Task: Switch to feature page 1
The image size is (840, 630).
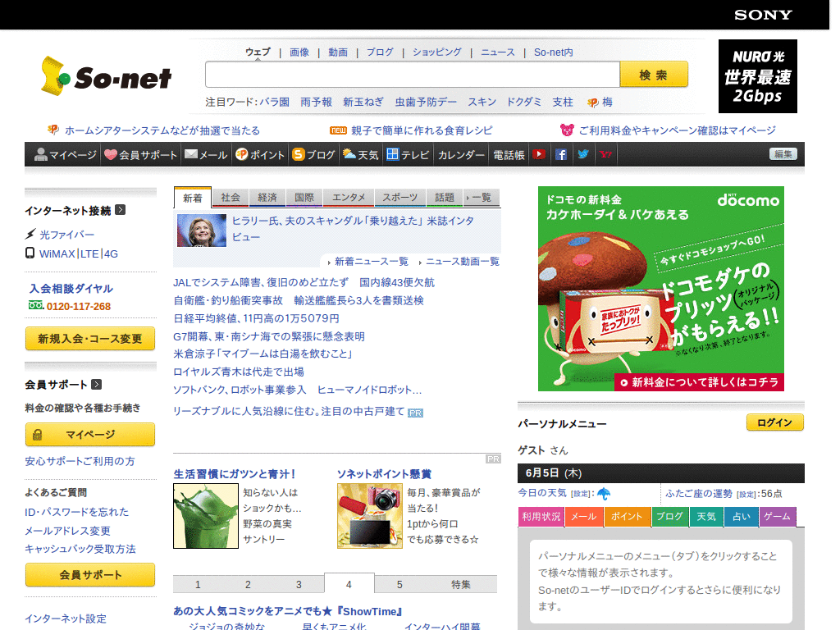Action: click(198, 584)
